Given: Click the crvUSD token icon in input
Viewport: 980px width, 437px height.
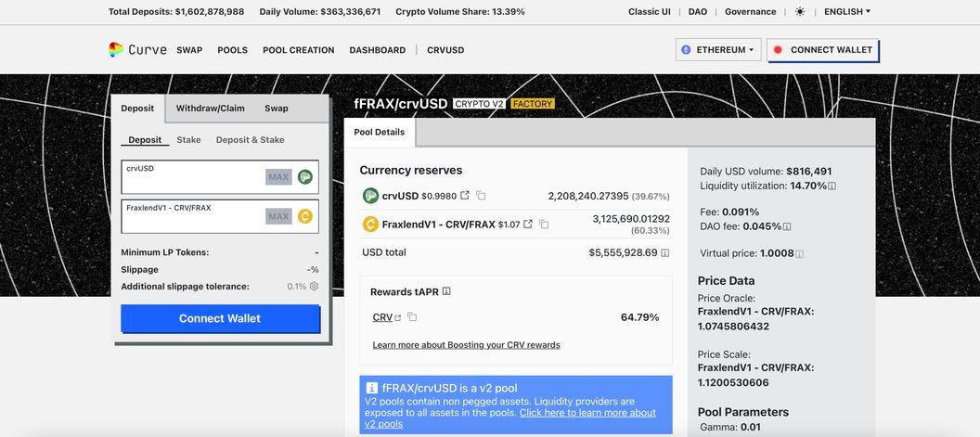Looking at the screenshot, I should click(x=305, y=177).
